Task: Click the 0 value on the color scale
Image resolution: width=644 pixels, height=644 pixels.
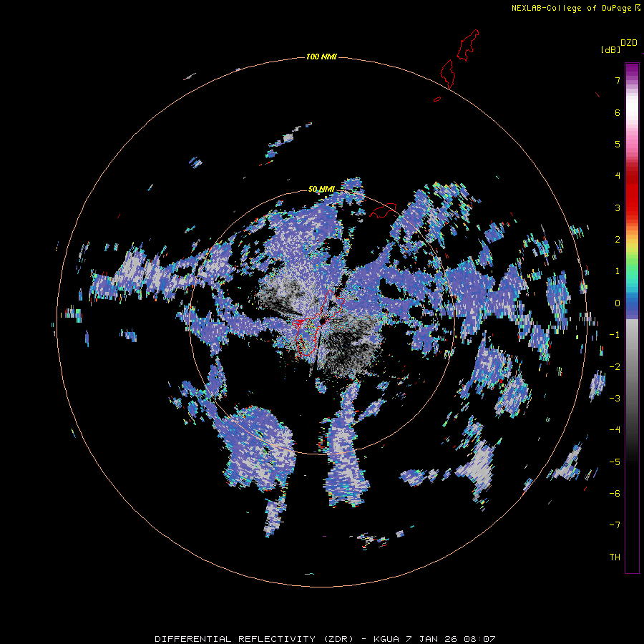Action: coord(618,303)
